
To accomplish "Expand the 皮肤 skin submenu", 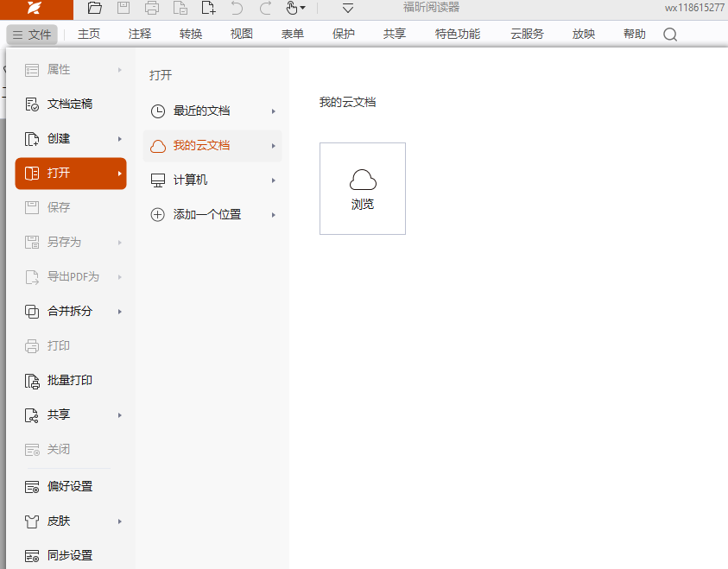I will 71,521.
